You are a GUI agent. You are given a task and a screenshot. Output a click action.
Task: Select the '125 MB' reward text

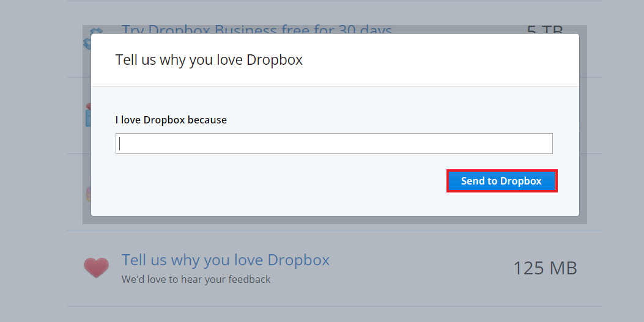[545, 268]
